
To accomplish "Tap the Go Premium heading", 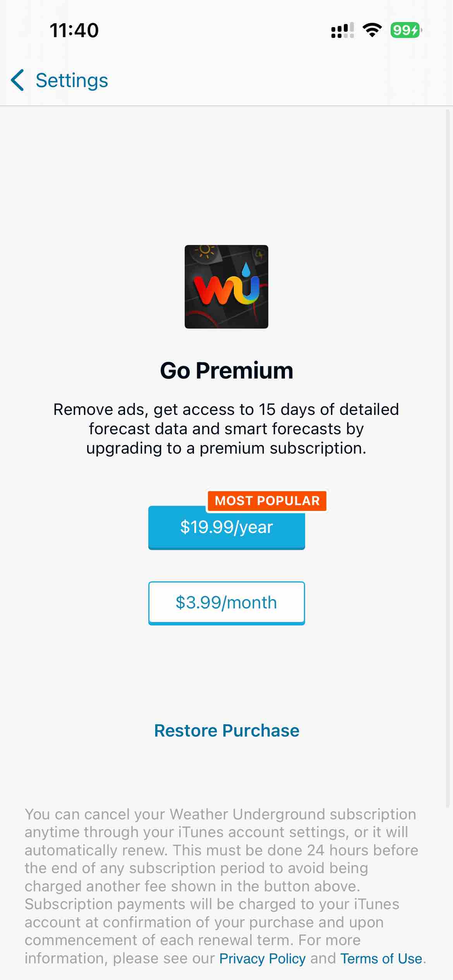I will (x=226, y=370).
